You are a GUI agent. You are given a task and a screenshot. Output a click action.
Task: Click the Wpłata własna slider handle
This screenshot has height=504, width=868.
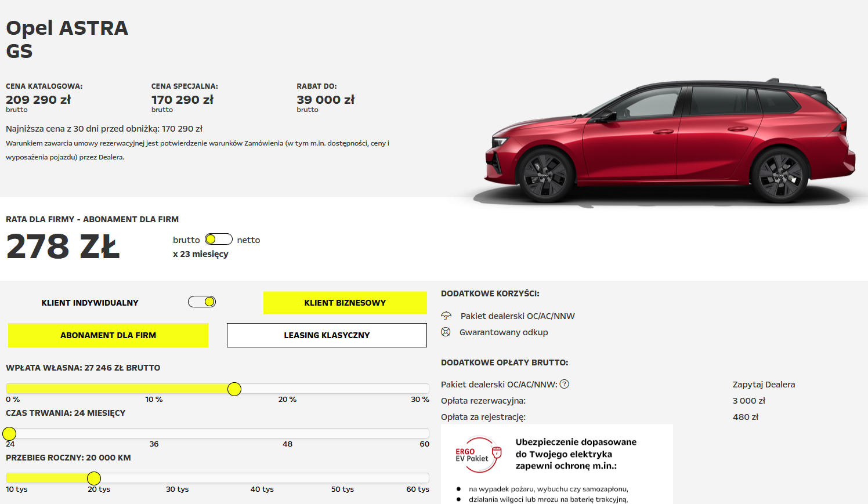click(x=234, y=389)
